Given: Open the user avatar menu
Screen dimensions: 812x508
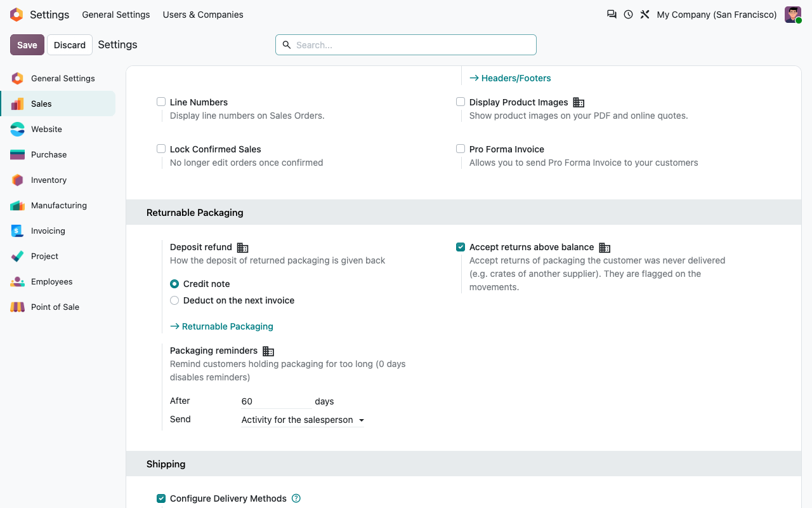Looking at the screenshot, I should pos(793,15).
